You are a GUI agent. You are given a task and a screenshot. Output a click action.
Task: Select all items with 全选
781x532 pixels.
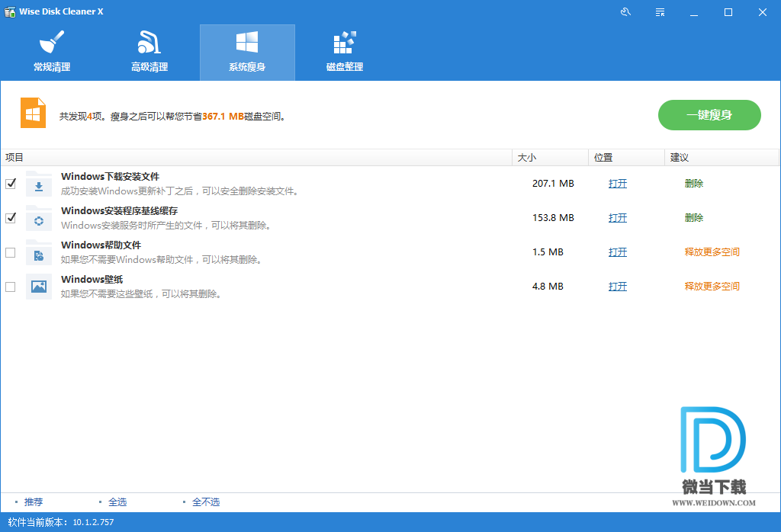coord(117,502)
